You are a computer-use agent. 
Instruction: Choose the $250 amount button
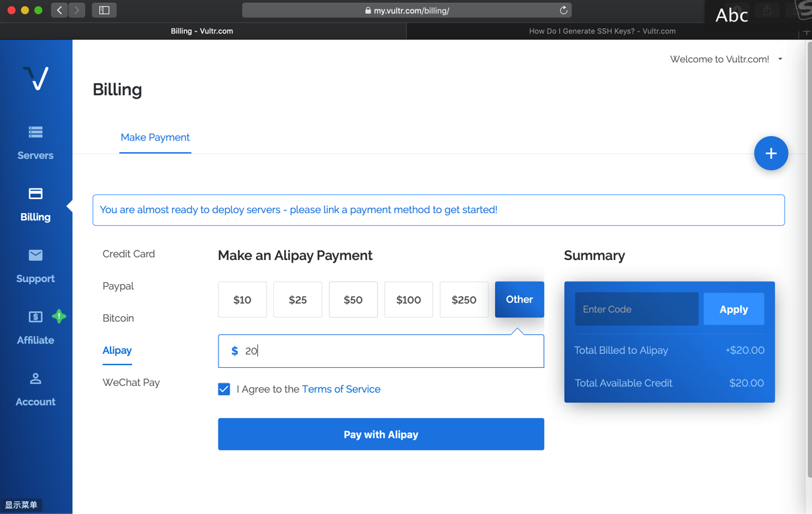click(464, 300)
